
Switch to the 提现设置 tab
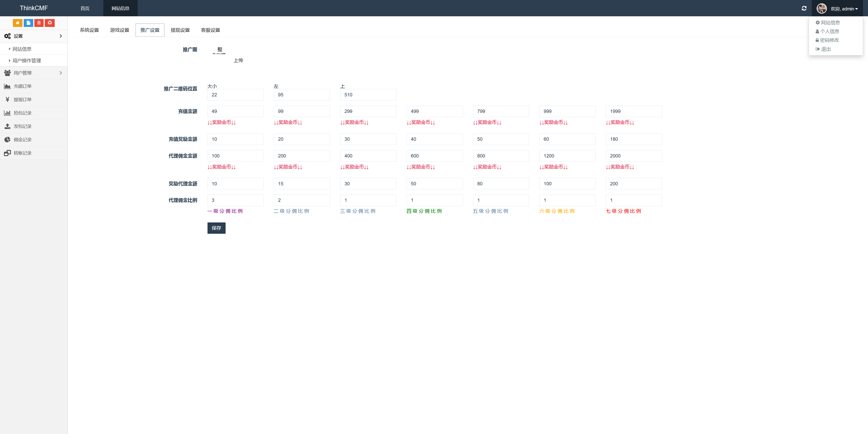pyautogui.click(x=180, y=30)
